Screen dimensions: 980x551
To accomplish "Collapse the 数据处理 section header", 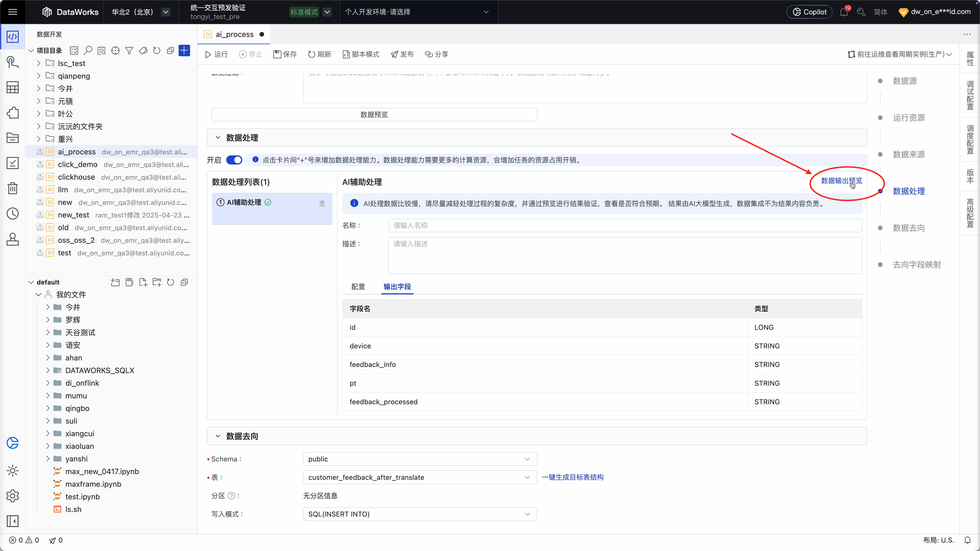I will pos(218,138).
